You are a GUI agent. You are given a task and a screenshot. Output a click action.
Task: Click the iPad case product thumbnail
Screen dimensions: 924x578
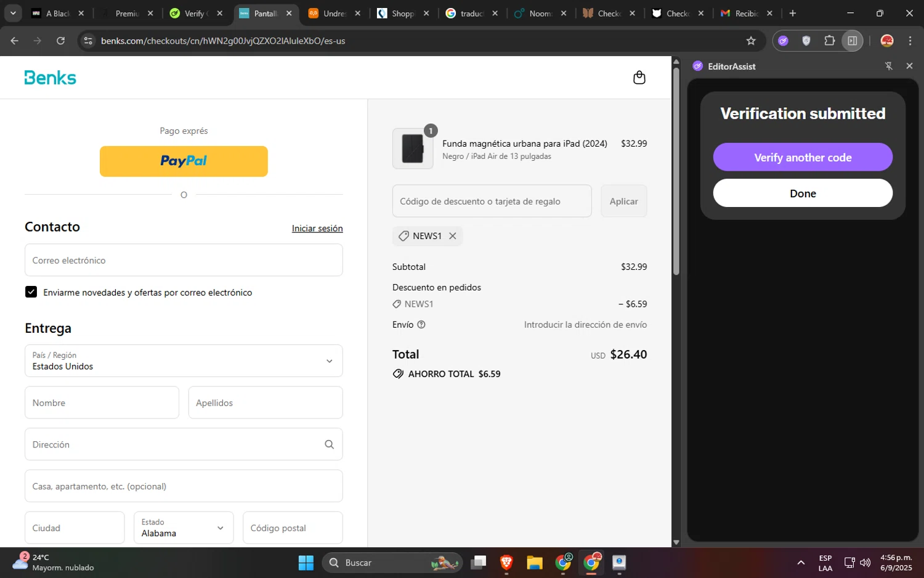[413, 149]
